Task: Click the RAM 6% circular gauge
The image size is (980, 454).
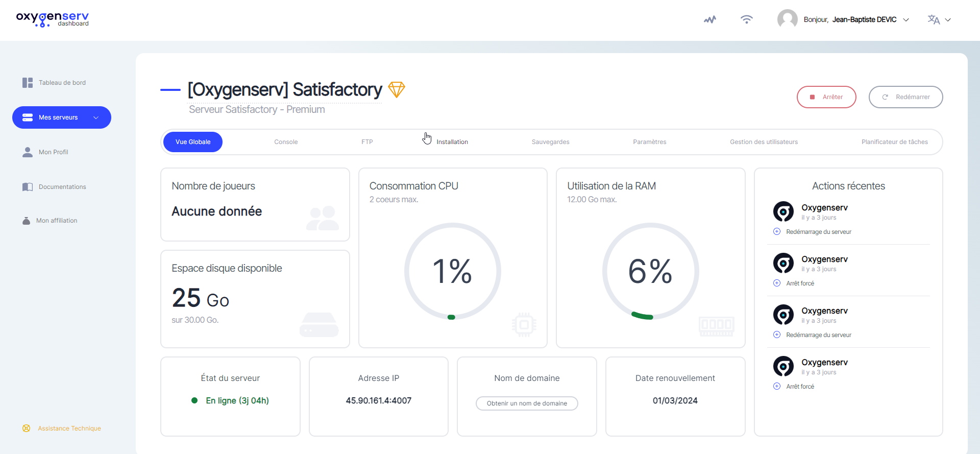Action: click(x=650, y=271)
